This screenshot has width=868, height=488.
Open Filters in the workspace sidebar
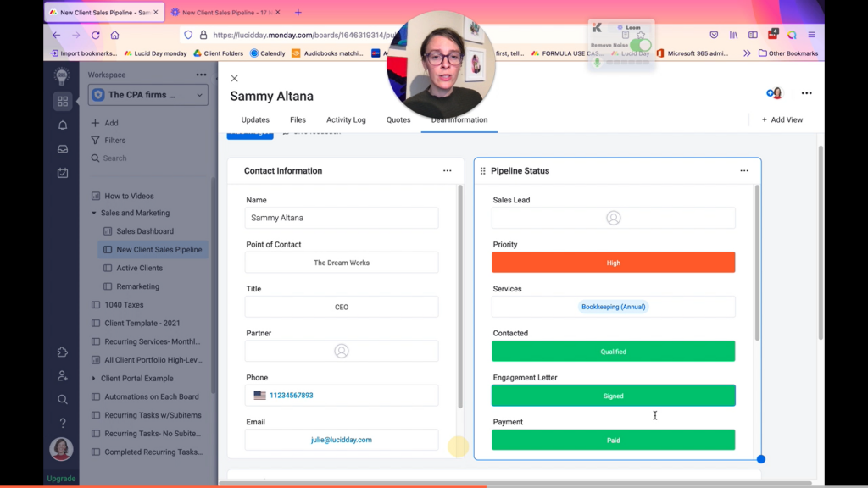[x=108, y=141]
